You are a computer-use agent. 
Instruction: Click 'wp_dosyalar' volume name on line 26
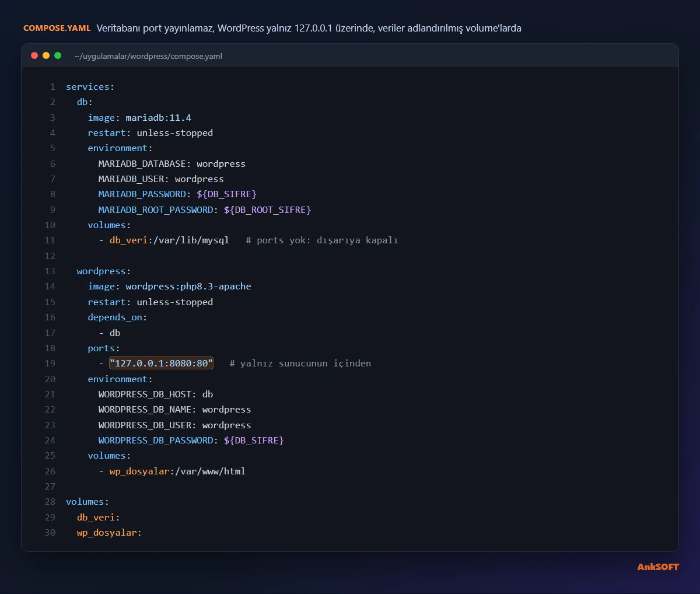pos(139,471)
